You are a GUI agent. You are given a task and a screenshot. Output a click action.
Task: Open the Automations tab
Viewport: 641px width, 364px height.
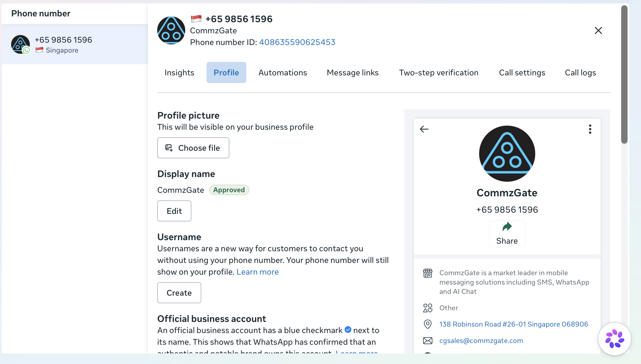click(x=283, y=72)
